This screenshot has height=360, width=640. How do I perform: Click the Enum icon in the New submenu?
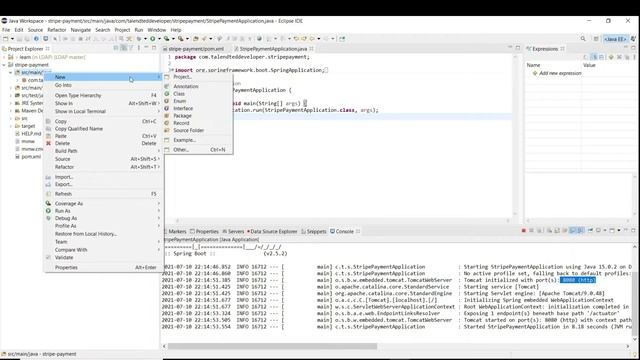pos(167,101)
